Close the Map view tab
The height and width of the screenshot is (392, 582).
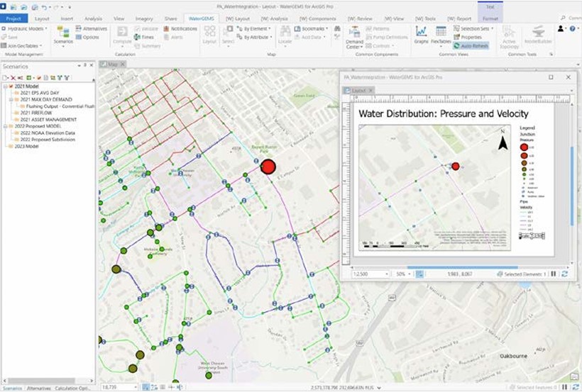(123, 65)
